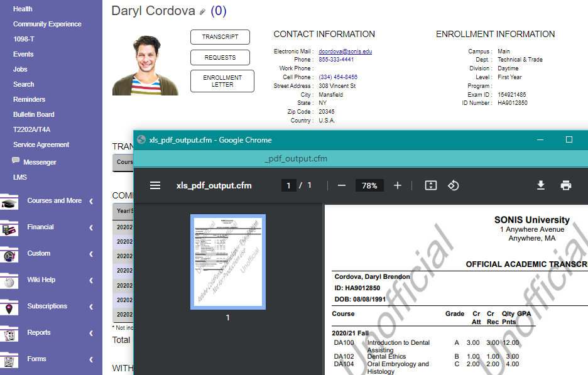Print the PDF document

coord(566,185)
